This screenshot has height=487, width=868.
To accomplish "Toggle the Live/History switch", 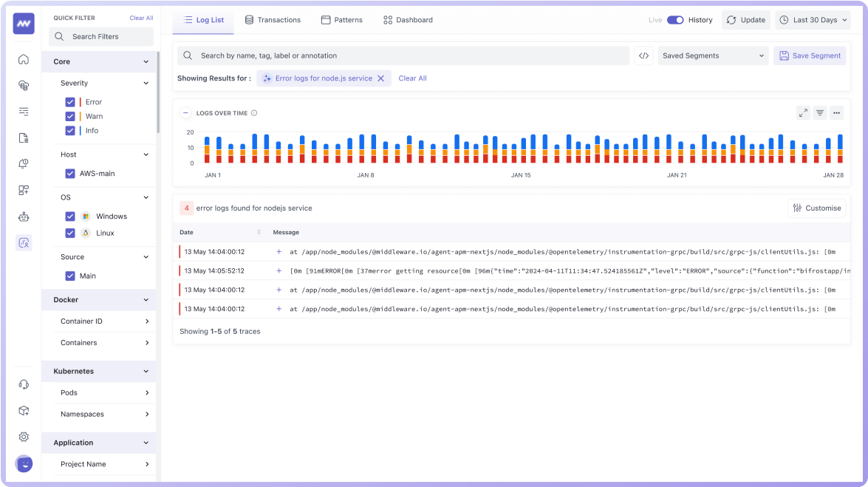I will [674, 20].
